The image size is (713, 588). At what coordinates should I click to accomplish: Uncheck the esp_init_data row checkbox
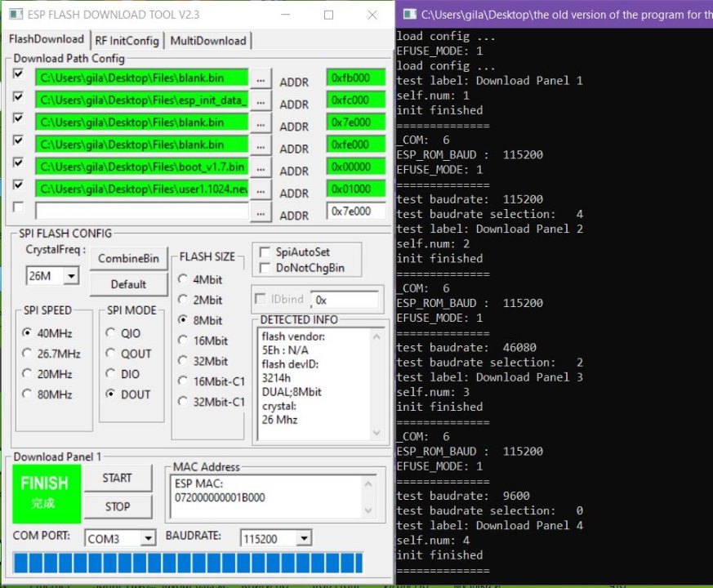click(x=18, y=96)
